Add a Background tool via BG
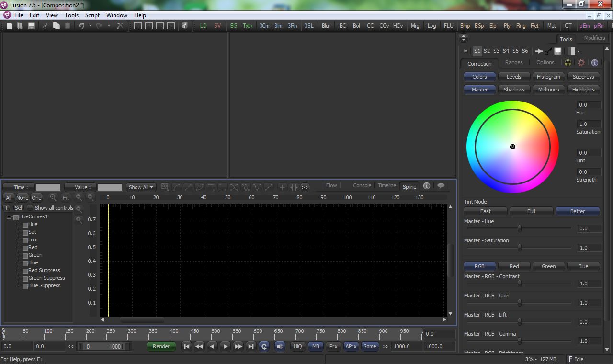This screenshot has height=364, width=613. (234, 26)
